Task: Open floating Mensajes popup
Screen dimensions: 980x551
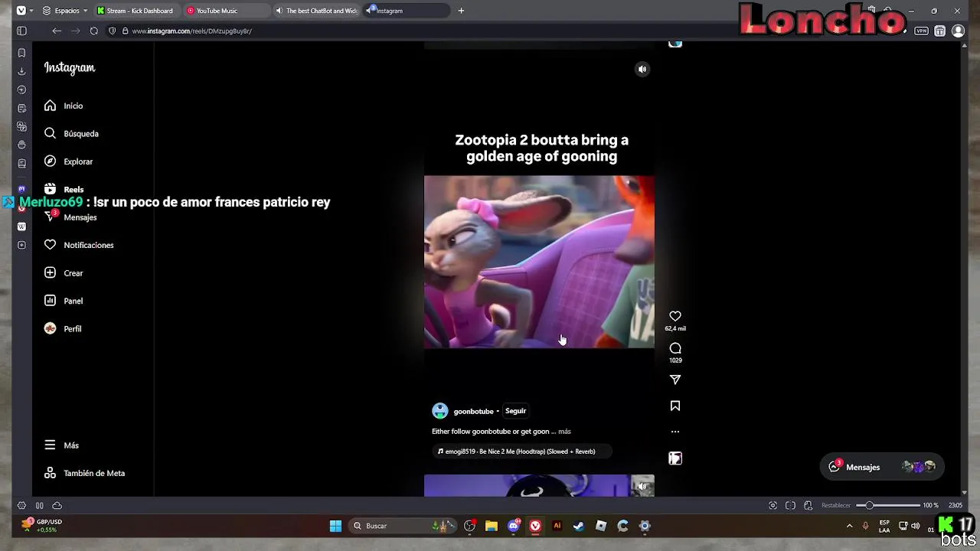Action: 881,467
